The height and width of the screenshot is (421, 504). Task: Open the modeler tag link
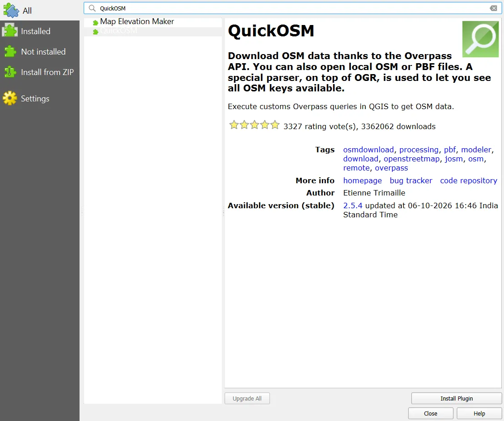(476, 150)
